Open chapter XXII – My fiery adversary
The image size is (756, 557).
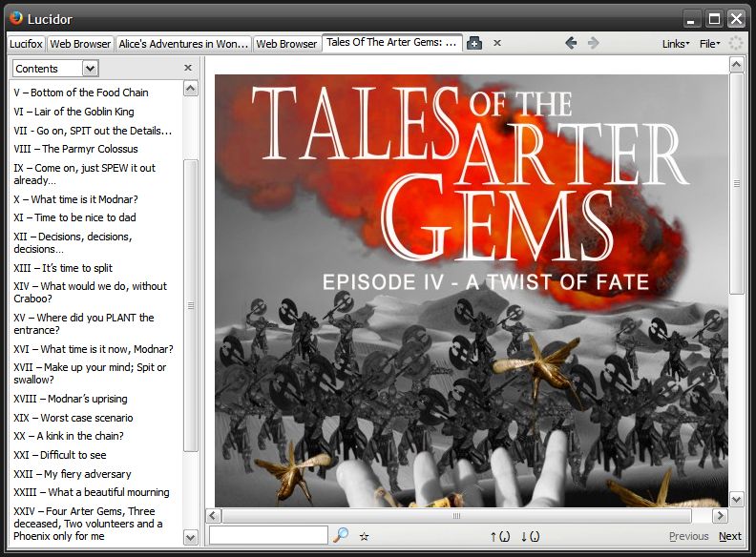tap(73, 474)
